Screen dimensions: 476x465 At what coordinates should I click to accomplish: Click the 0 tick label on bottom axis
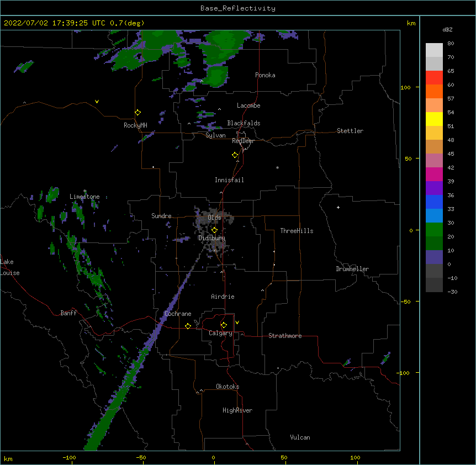pyautogui.click(x=213, y=457)
